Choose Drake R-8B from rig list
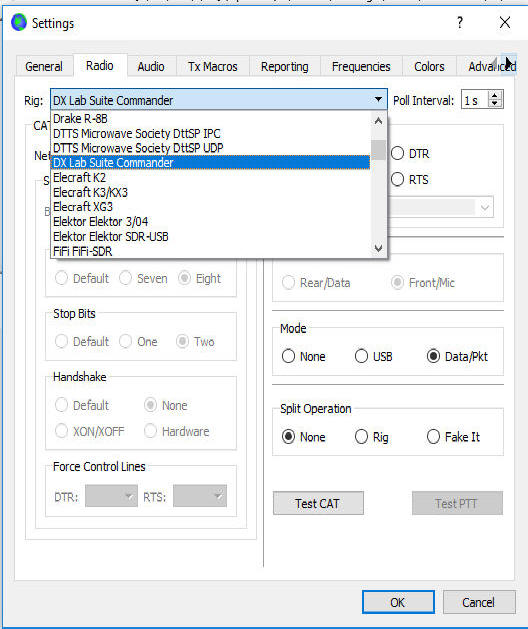 211,119
